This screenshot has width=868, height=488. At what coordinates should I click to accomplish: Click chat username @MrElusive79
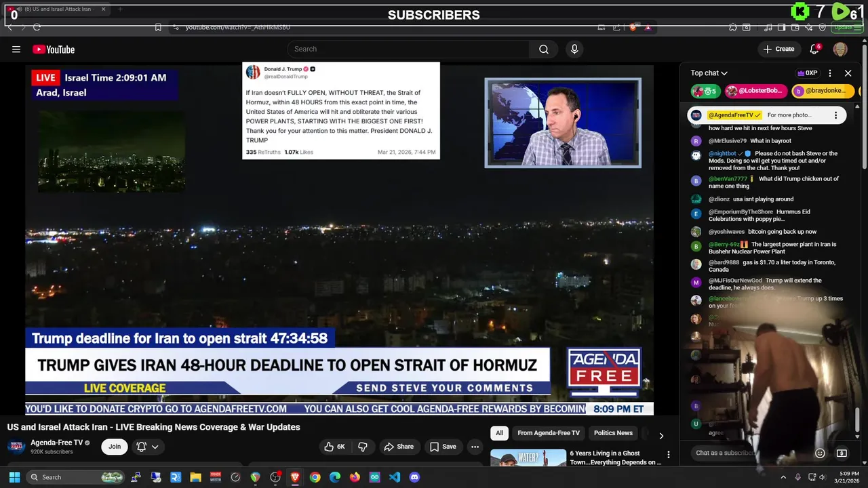pyautogui.click(x=728, y=141)
